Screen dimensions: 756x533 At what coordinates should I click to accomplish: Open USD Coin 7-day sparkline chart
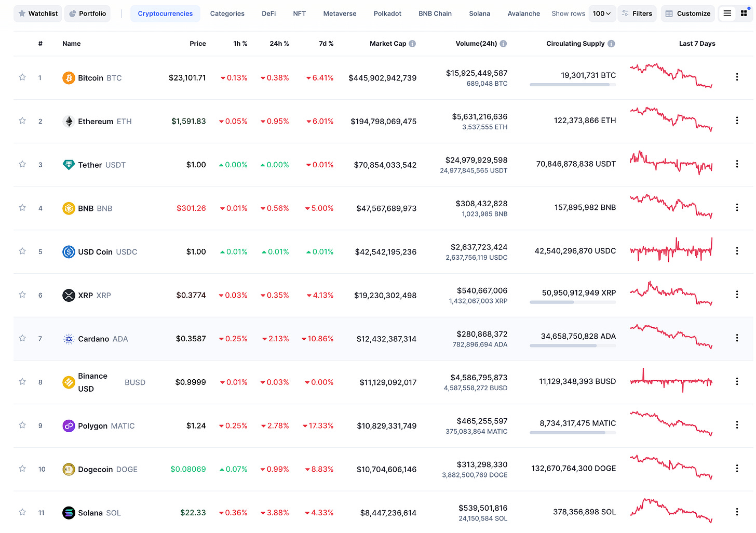(x=671, y=250)
